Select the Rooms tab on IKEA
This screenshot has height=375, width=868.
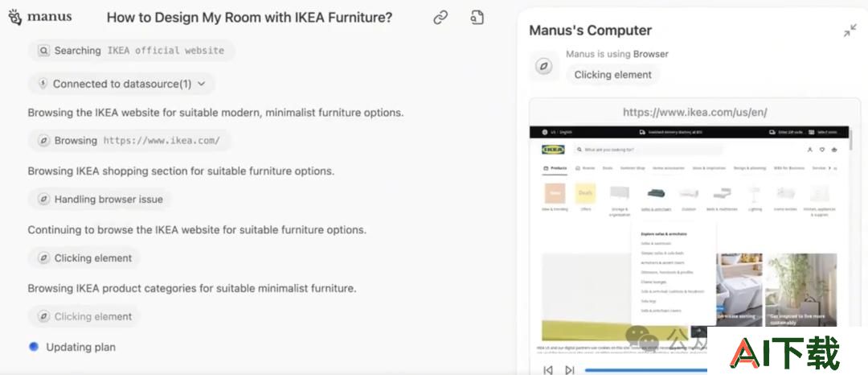tap(585, 168)
